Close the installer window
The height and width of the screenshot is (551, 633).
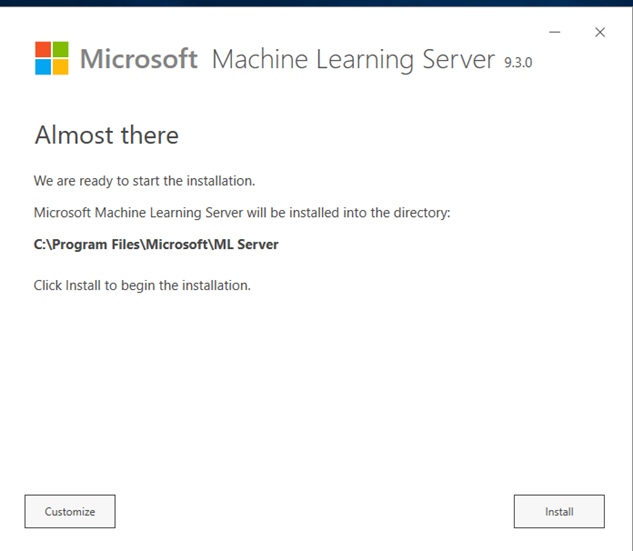point(600,32)
